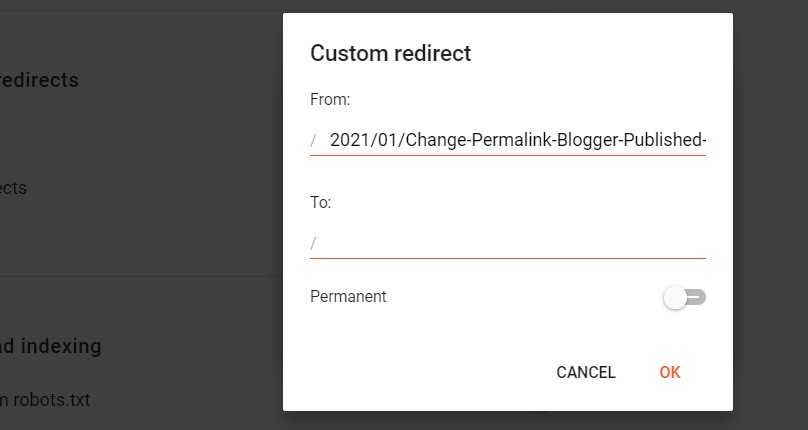Click the From: label
Screen dimensions: 808x430
click(329, 100)
